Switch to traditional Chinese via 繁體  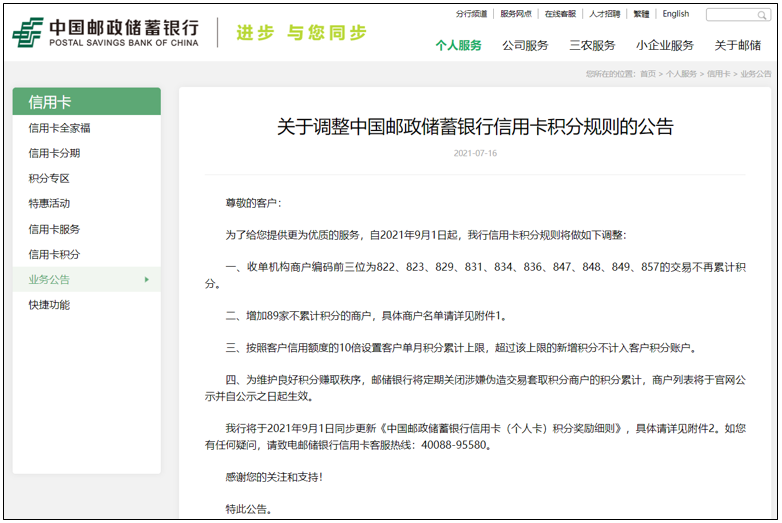click(x=641, y=14)
